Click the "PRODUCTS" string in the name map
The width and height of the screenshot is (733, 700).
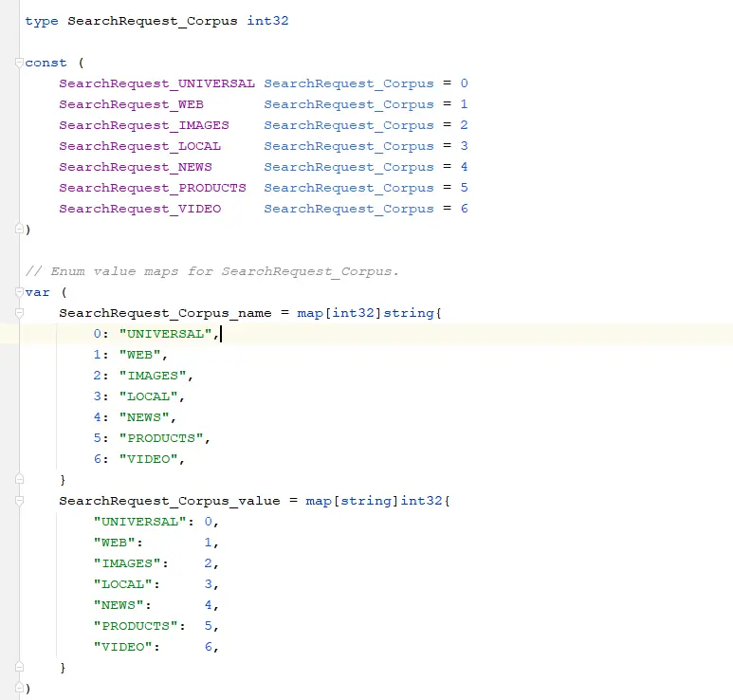161,438
